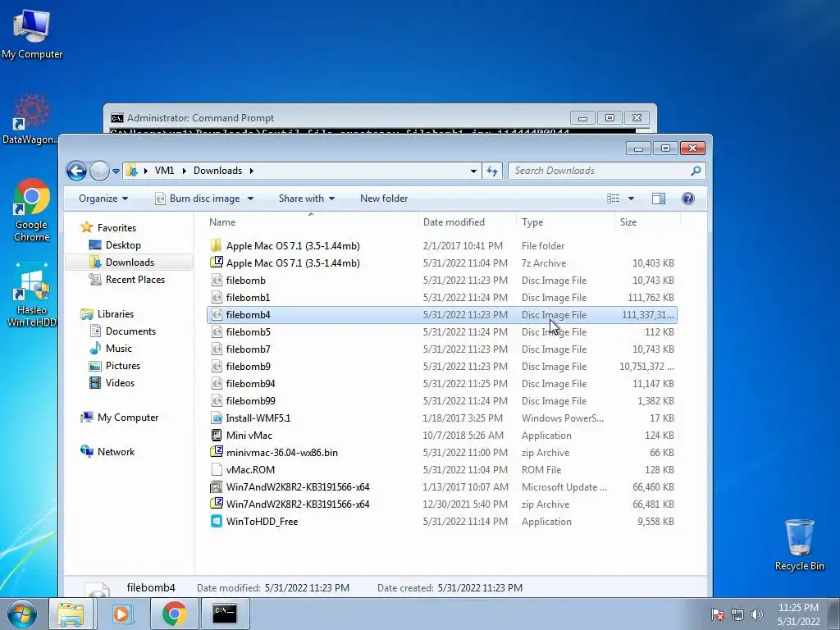
Task: Open Explorer help with the question mark
Action: (x=688, y=199)
